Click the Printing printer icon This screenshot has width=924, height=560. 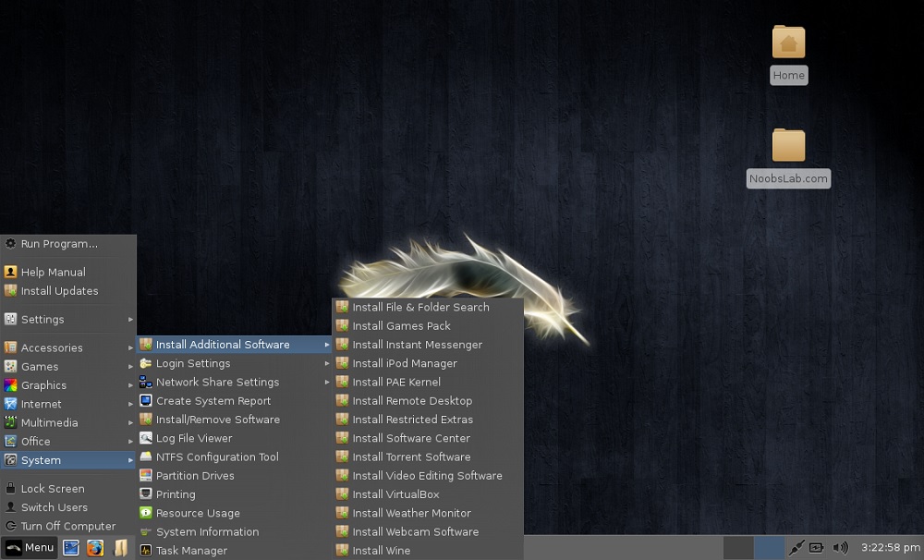(x=146, y=494)
